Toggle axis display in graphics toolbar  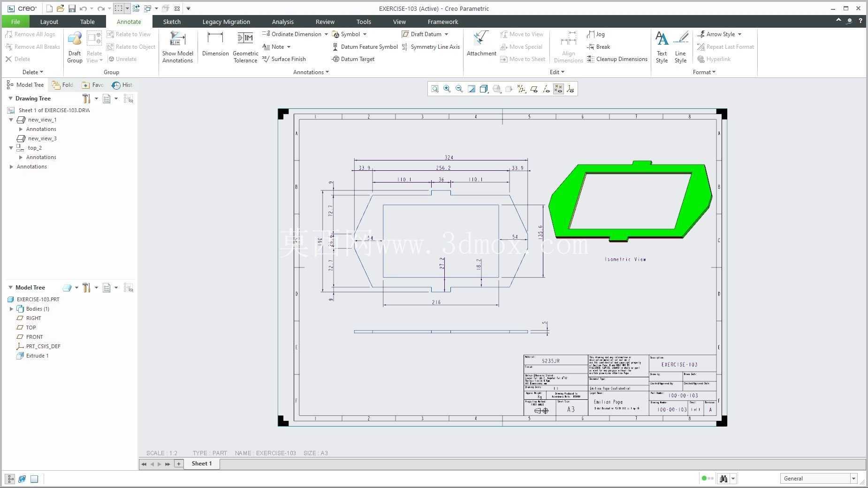[x=546, y=89]
